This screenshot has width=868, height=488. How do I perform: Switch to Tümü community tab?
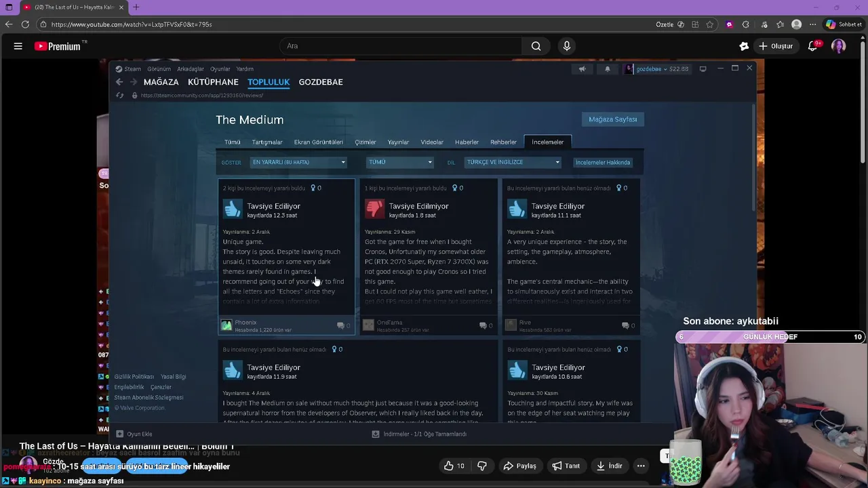click(233, 142)
